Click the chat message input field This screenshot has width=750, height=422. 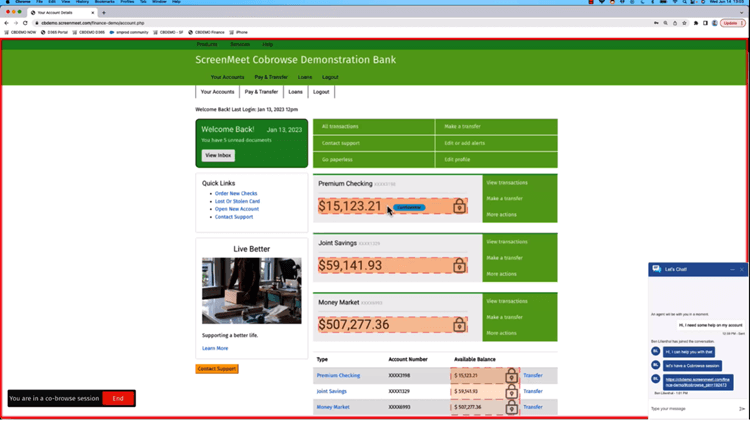coord(693,409)
